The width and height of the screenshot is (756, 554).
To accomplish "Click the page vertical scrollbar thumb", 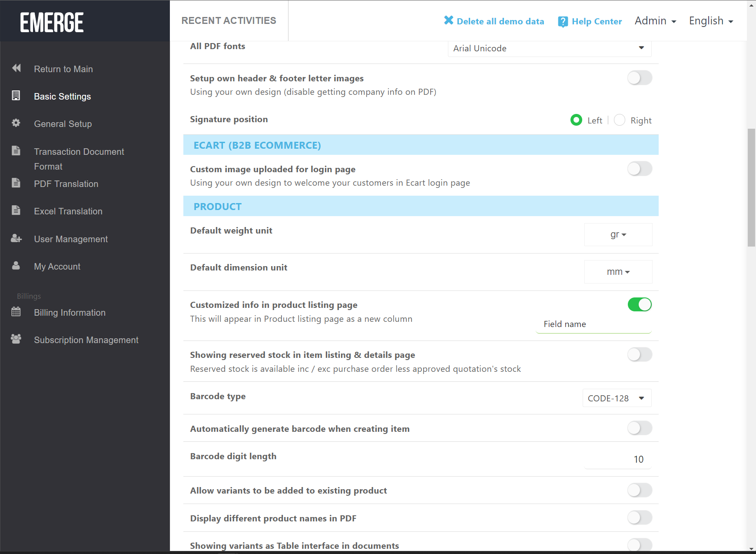I will tap(751, 187).
